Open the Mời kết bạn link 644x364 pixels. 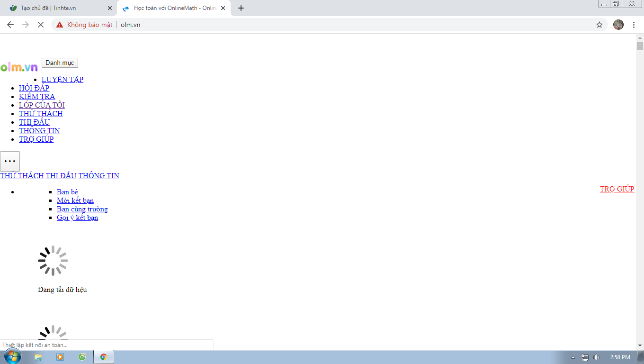coord(75,200)
